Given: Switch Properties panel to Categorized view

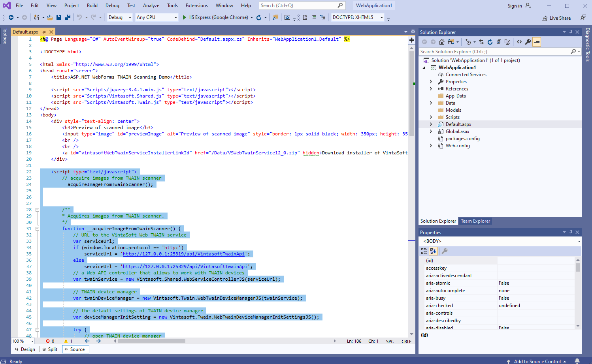Looking at the screenshot, I should [424, 251].
